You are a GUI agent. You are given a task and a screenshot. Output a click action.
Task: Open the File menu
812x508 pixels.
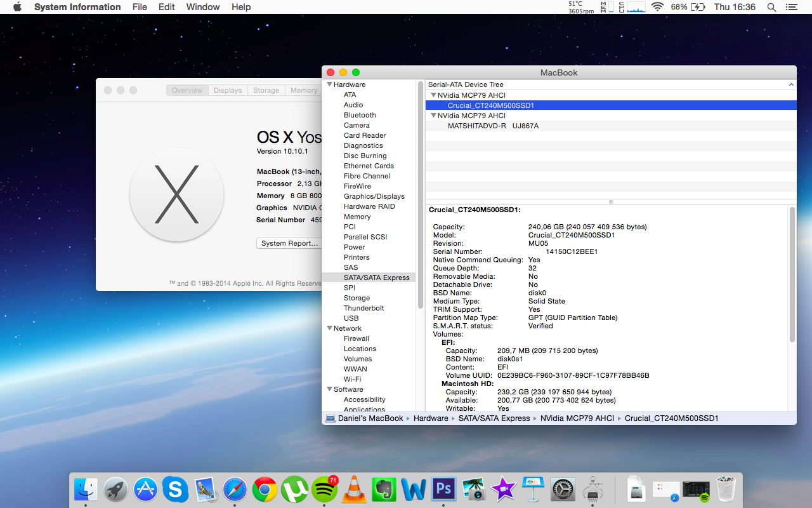pos(140,7)
